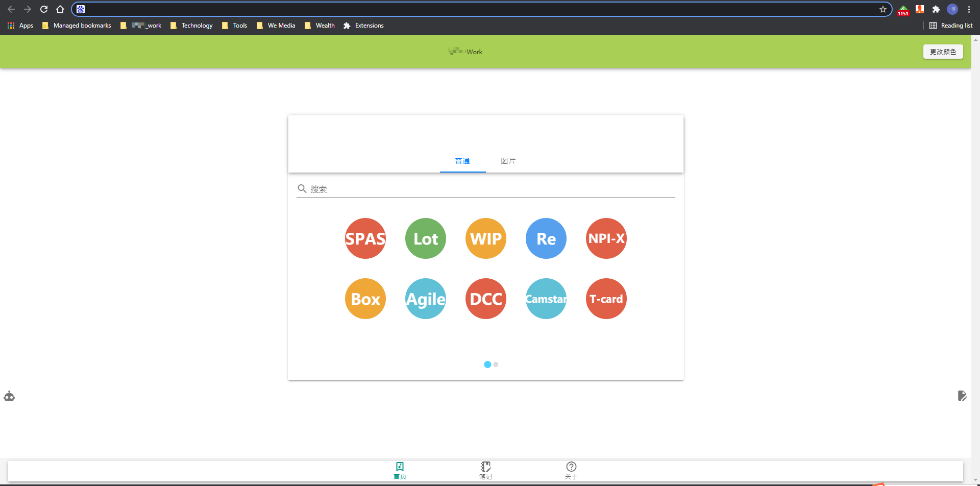Launch the Camstar shortcut
The height and width of the screenshot is (486, 980).
[546, 299]
